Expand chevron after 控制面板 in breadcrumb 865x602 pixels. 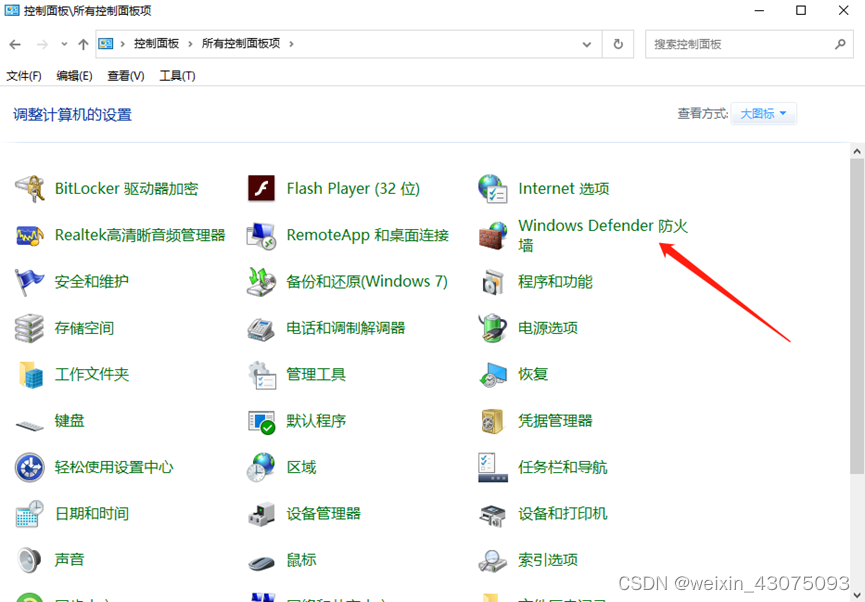tap(190, 44)
